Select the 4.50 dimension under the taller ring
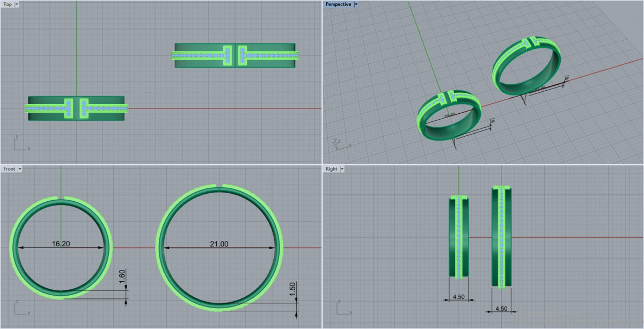This screenshot has height=329, width=644. point(501,308)
